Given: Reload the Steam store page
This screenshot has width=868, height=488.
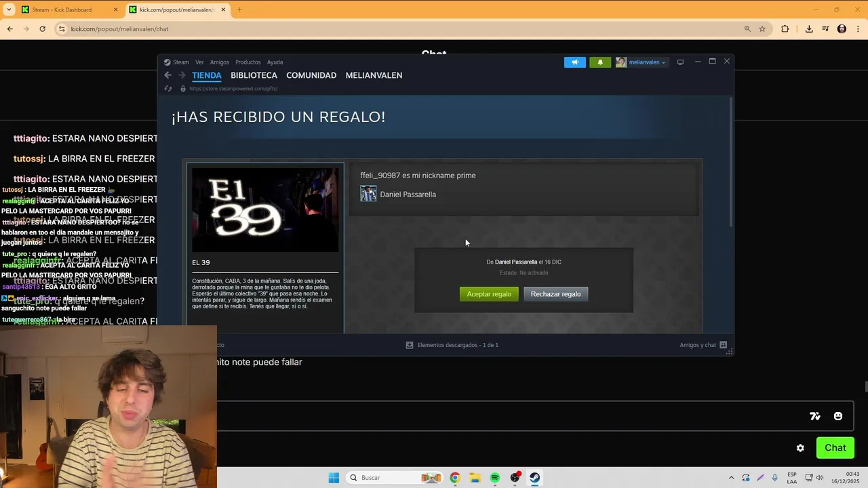Looking at the screenshot, I should [x=168, y=89].
